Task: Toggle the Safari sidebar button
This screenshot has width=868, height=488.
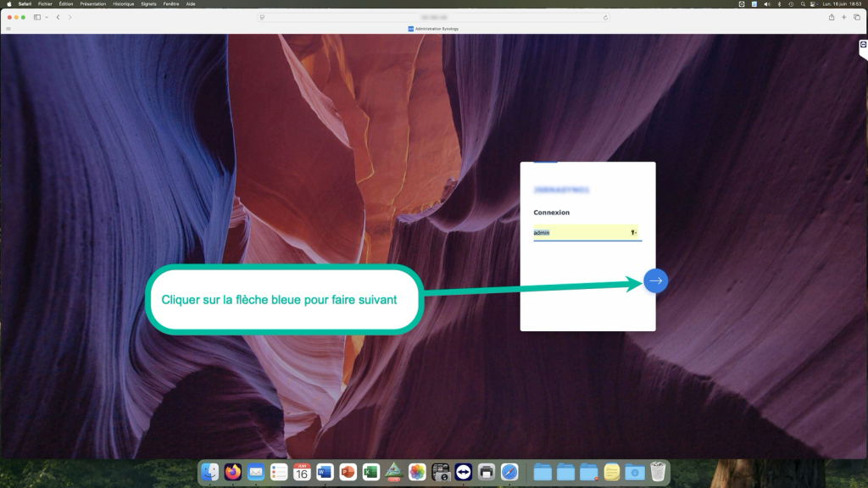Action: 37,17
